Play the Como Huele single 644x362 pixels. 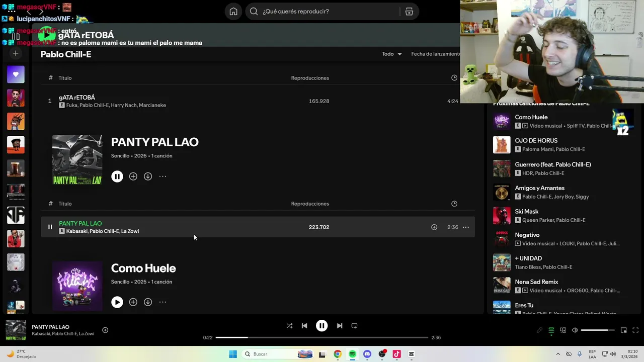point(117,302)
